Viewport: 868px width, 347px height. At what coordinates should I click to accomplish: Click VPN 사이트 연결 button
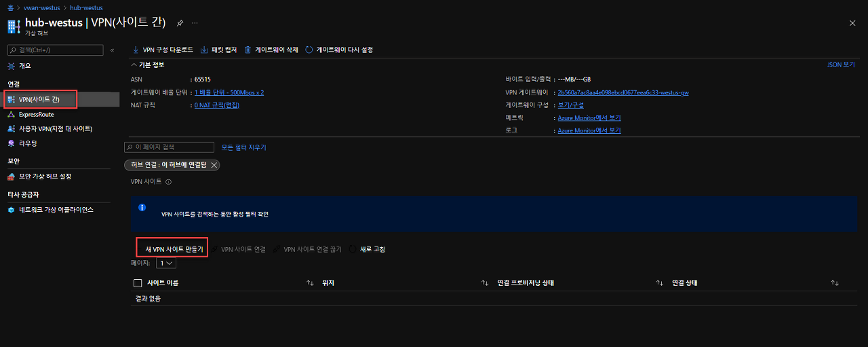239,249
